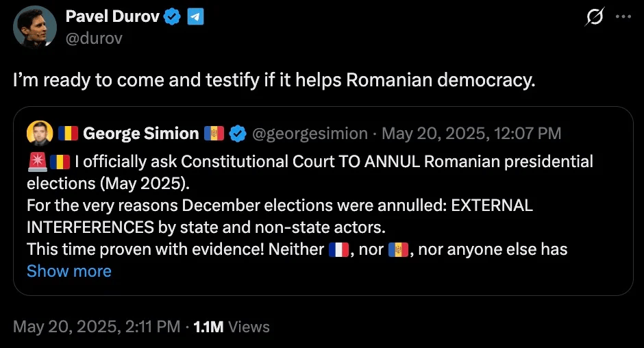
Task: Click the French flag emoji in quoted text
Action: (339, 249)
